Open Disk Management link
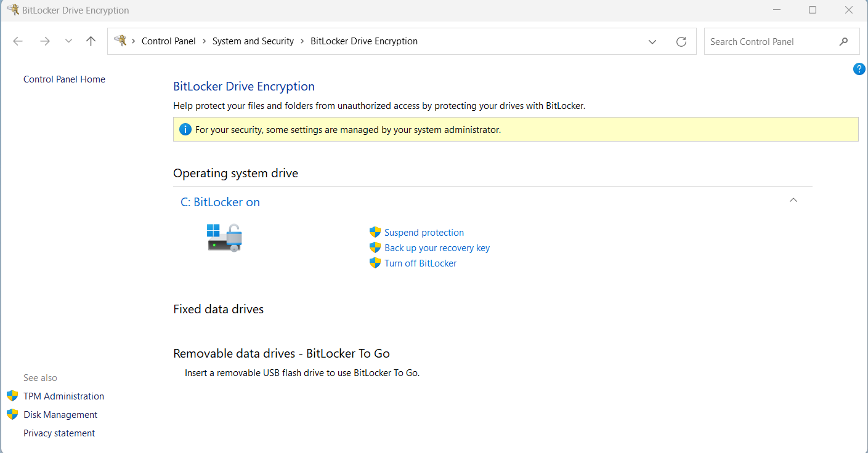The width and height of the screenshot is (868, 453). (x=60, y=415)
